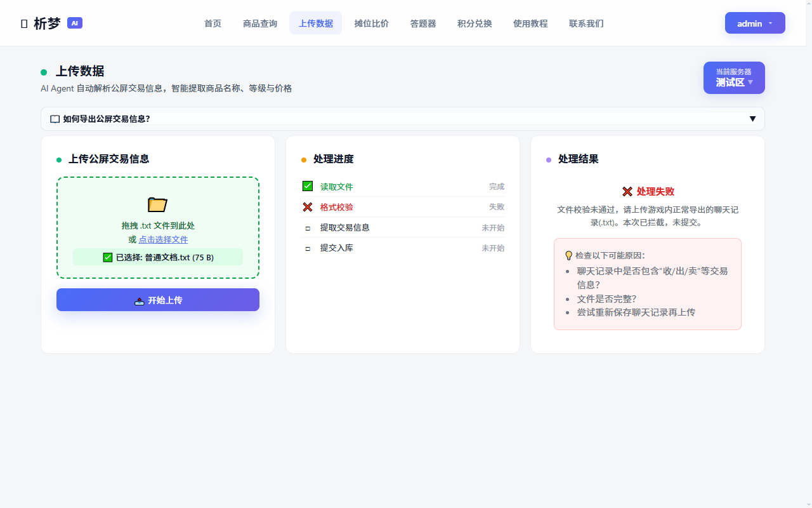
Task: Click the pending step box beside 提取交易信息
Action: [x=308, y=228]
